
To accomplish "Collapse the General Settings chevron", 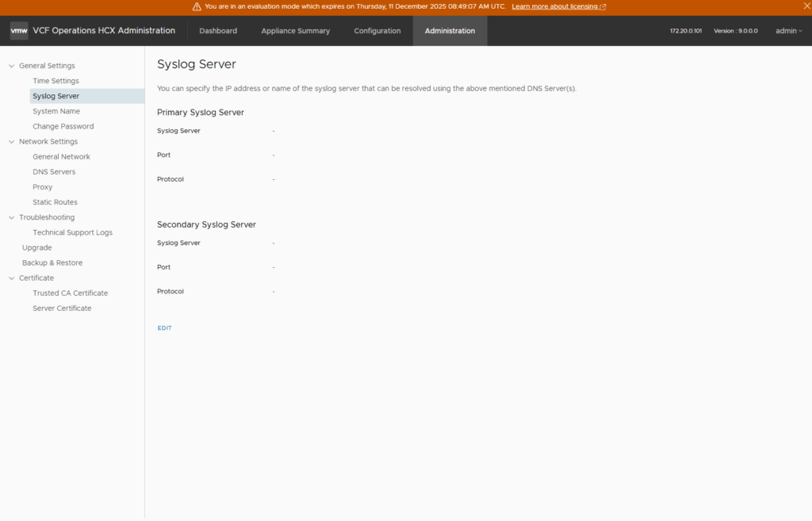I will tap(11, 66).
